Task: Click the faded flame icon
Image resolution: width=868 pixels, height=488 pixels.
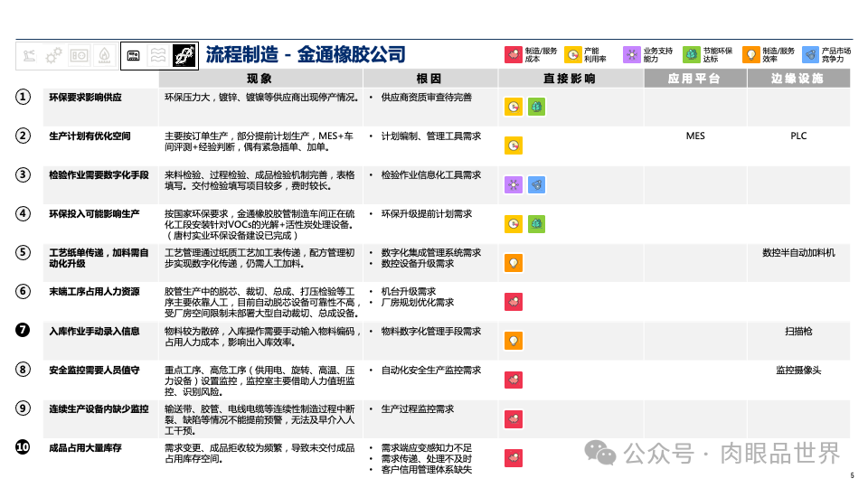Action: pos(104,55)
